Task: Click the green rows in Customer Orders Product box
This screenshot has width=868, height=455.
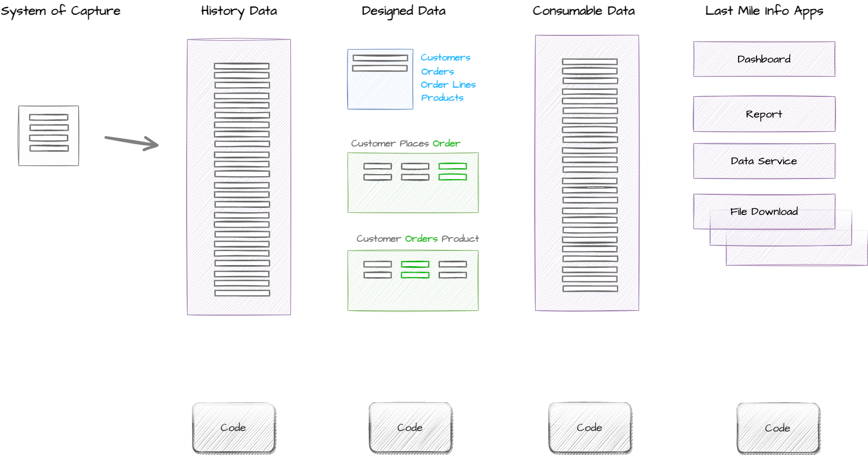Action: click(x=415, y=269)
